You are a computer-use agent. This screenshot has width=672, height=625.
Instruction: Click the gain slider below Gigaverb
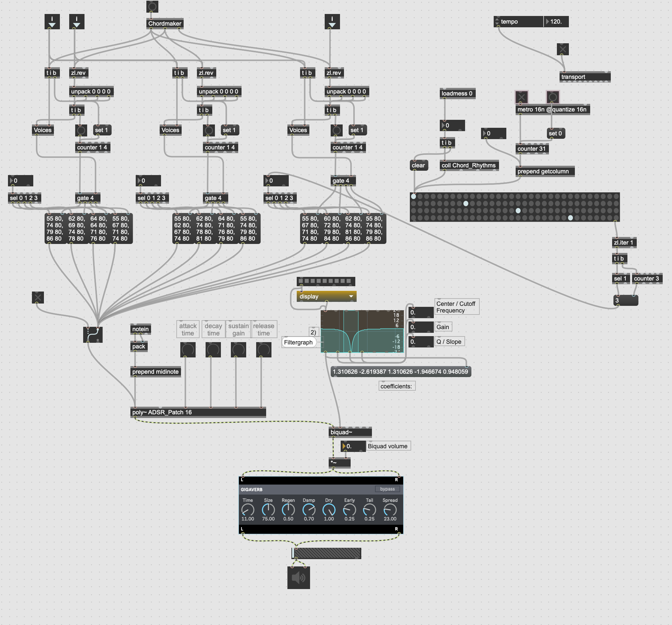coord(327,553)
